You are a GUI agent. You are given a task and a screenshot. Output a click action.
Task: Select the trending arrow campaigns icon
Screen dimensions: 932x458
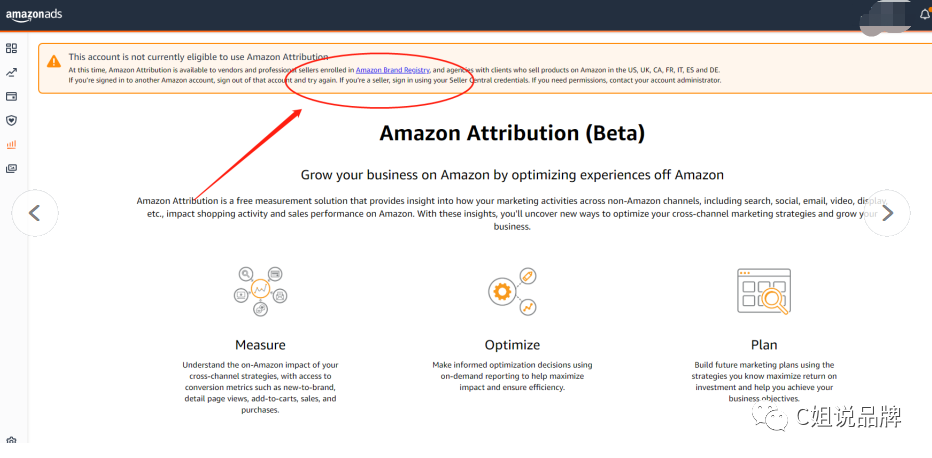(11, 72)
